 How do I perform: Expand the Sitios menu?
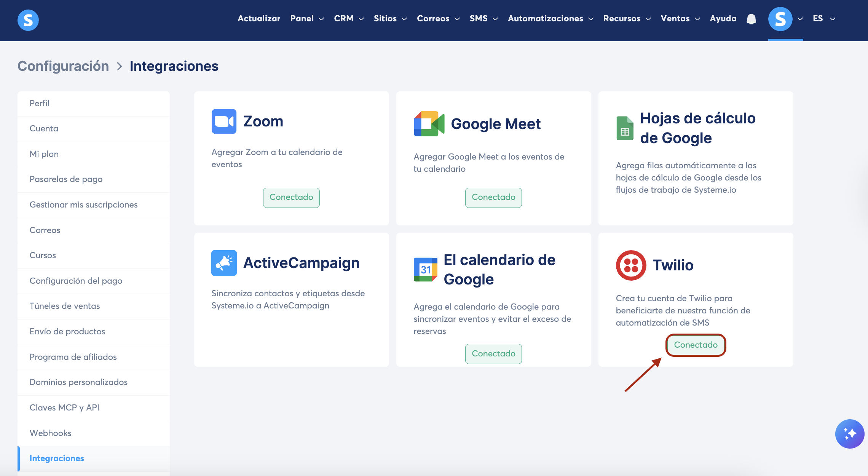[x=390, y=19]
